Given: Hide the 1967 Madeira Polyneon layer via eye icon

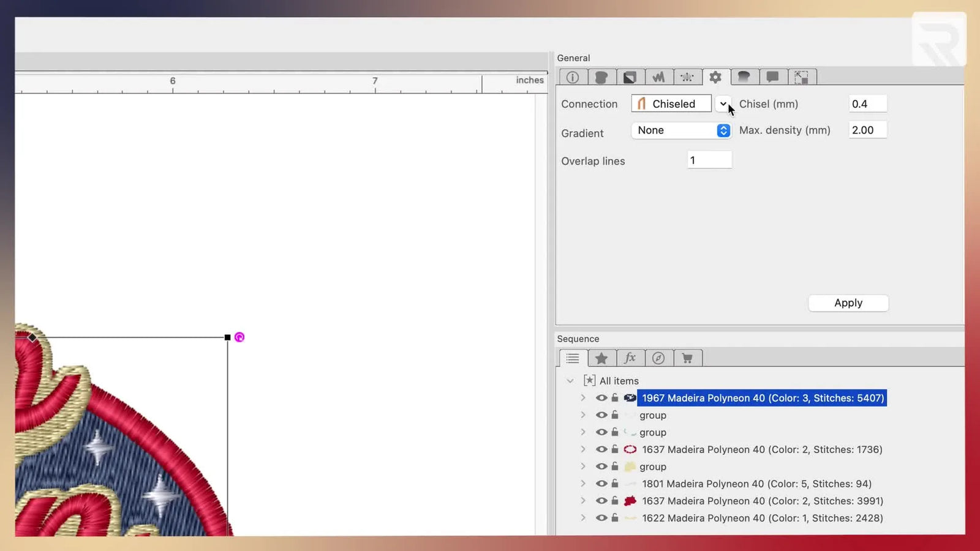Looking at the screenshot, I should pos(601,398).
